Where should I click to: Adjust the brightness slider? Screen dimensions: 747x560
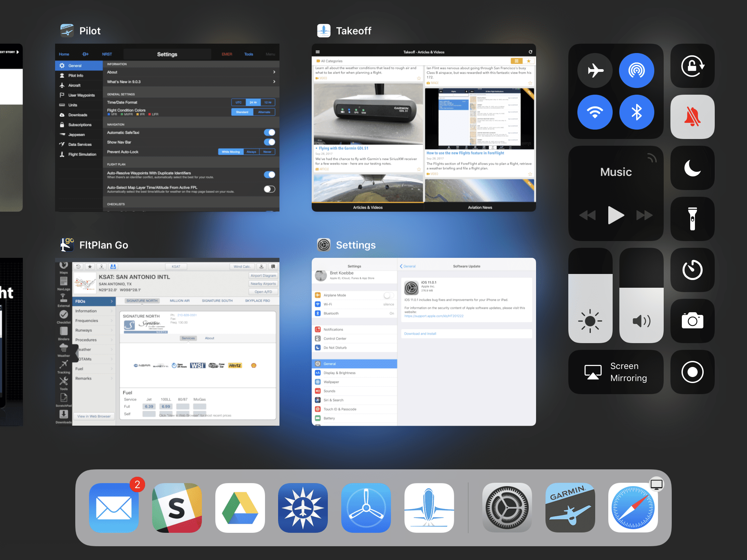[590, 295]
